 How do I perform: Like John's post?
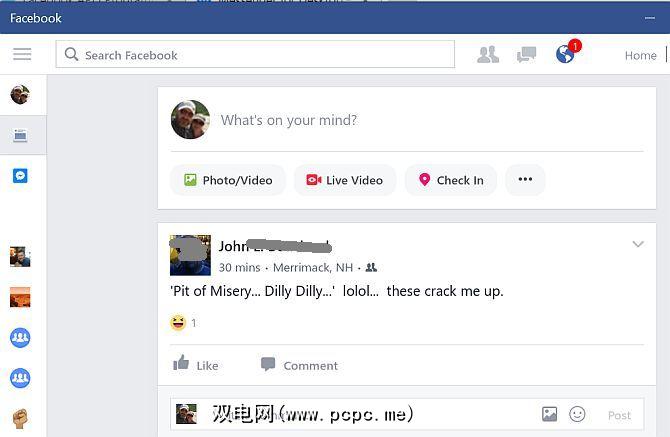pos(196,364)
